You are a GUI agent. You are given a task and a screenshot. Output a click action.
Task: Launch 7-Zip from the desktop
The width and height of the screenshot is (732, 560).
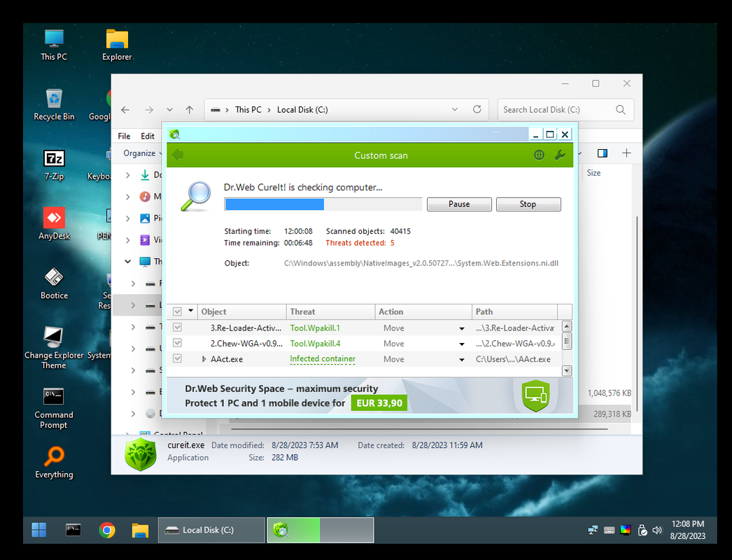[54, 164]
